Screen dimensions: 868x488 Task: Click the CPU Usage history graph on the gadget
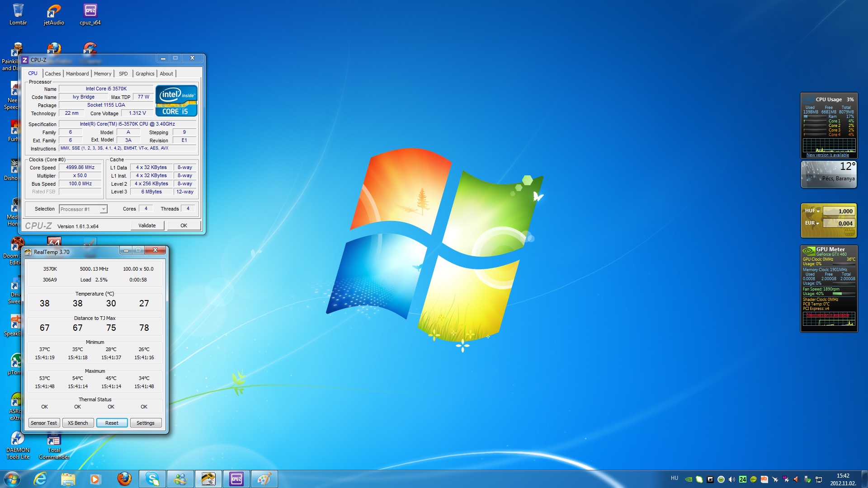click(x=829, y=145)
